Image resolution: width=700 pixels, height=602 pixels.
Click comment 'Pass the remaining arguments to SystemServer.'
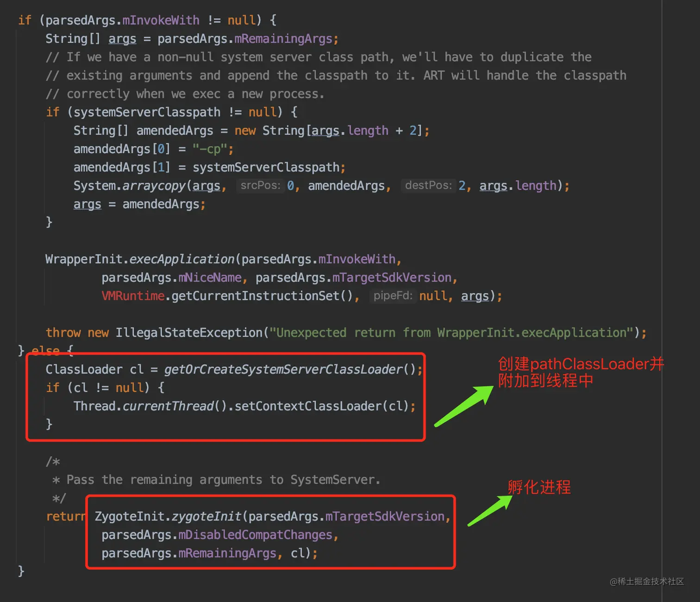[x=224, y=480]
